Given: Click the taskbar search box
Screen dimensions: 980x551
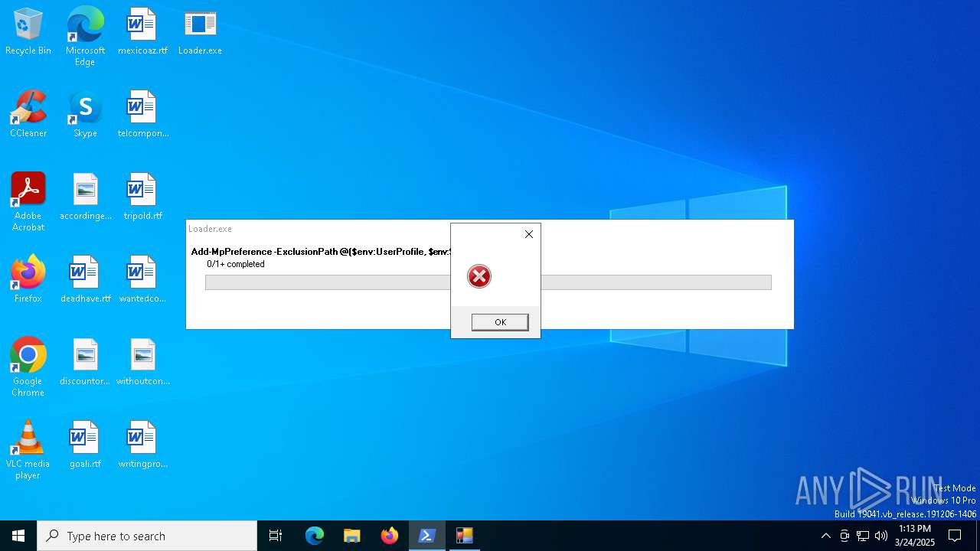Looking at the screenshot, I should pos(147,536).
